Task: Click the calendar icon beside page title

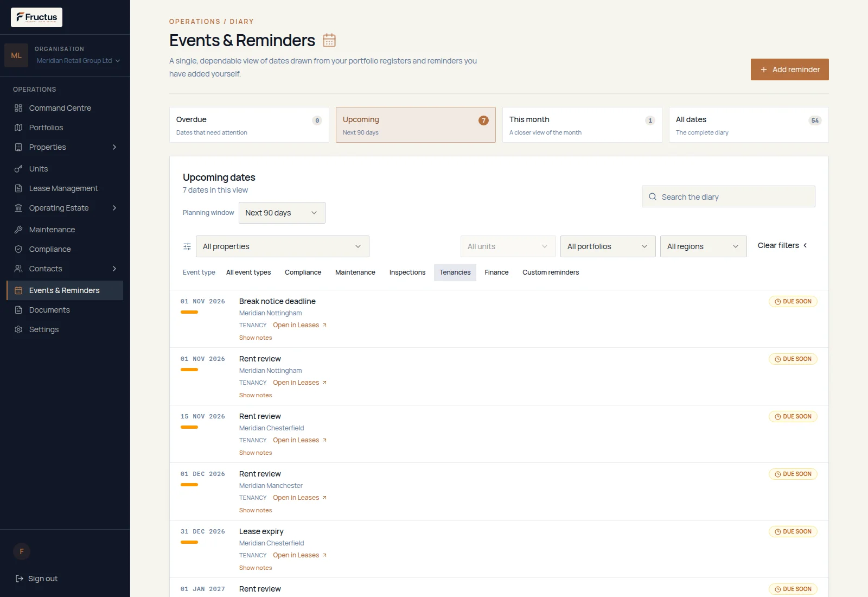Action: tap(329, 40)
